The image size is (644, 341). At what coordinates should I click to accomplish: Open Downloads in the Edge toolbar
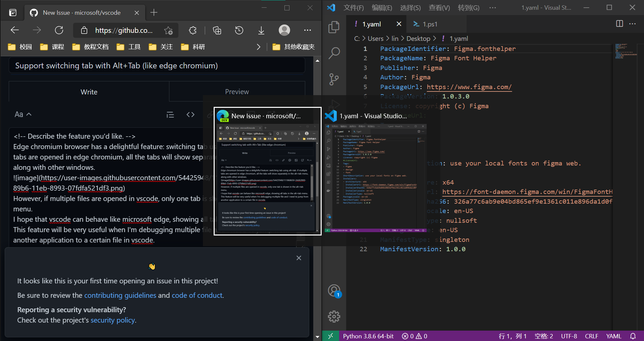261,30
